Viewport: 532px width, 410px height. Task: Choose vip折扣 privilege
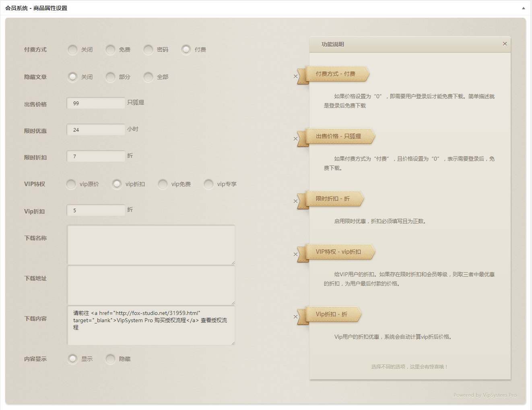tap(117, 184)
